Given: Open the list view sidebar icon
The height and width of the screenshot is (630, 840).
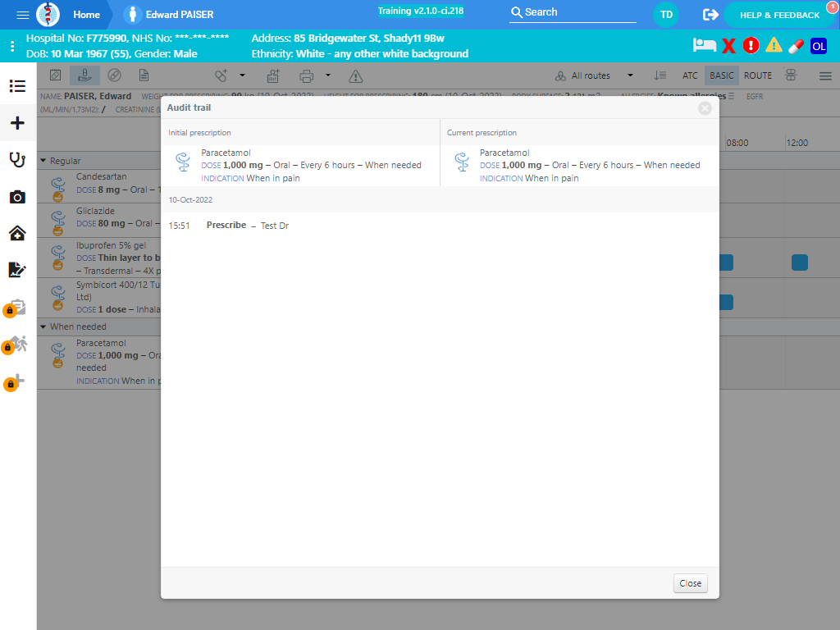Looking at the screenshot, I should pos(18,85).
